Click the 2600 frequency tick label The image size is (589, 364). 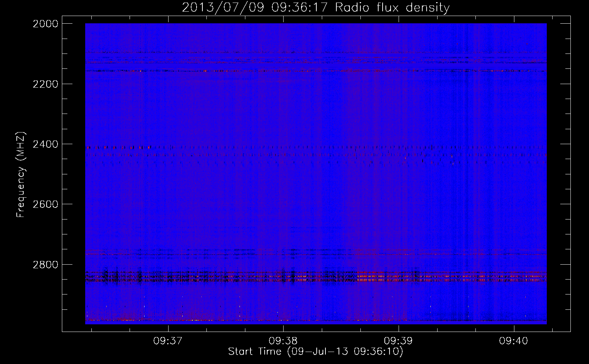46,204
